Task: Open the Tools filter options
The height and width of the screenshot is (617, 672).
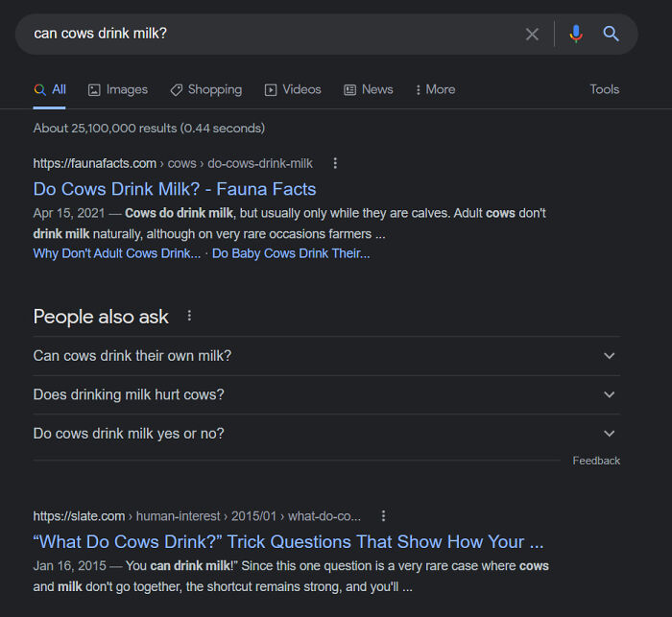Action: click(x=604, y=89)
